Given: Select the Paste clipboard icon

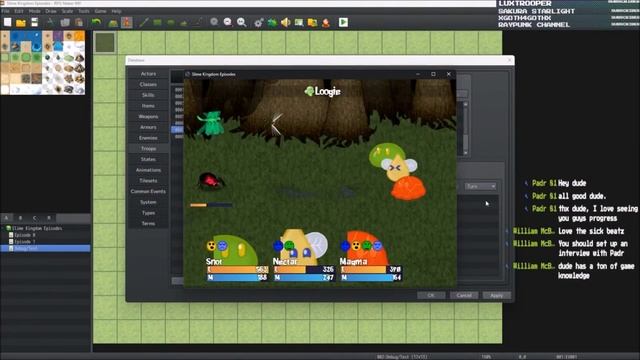Looking at the screenshot, I should coord(79,22).
